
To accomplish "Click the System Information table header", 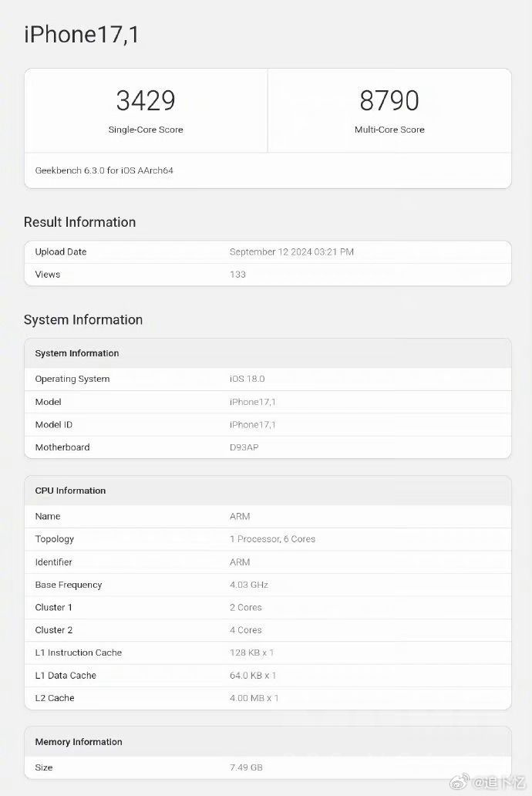I will click(x=77, y=353).
